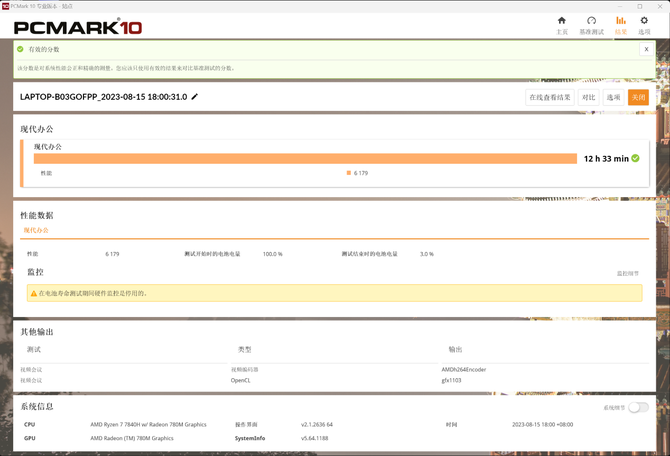The height and width of the screenshot is (456, 670).
Task: Click the 有效的分数 banner title
Action: click(x=44, y=50)
